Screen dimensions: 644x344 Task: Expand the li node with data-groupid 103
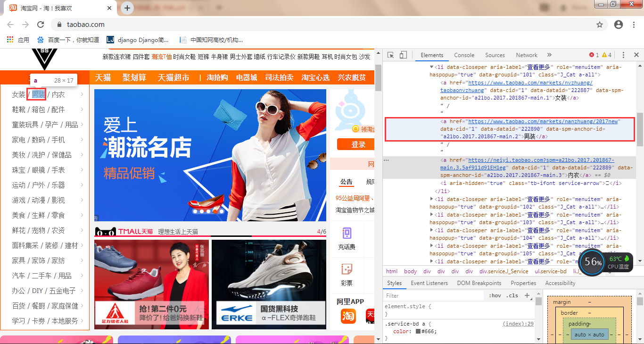[431, 215]
